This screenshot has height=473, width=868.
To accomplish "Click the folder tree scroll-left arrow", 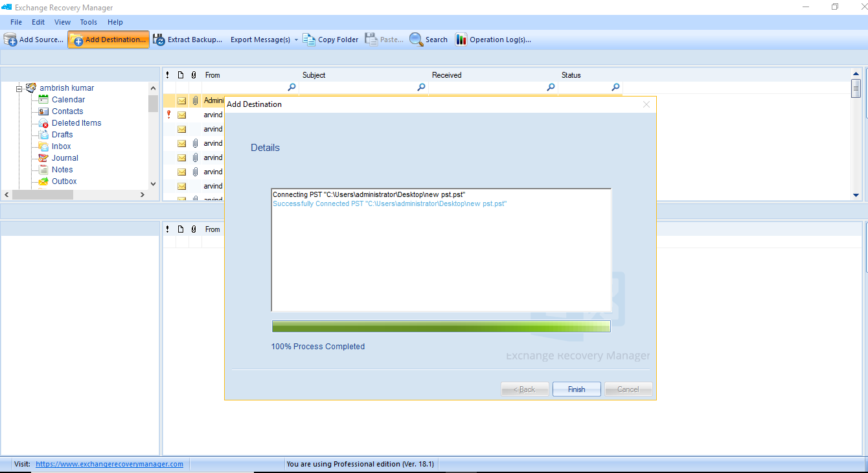I will point(6,194).
